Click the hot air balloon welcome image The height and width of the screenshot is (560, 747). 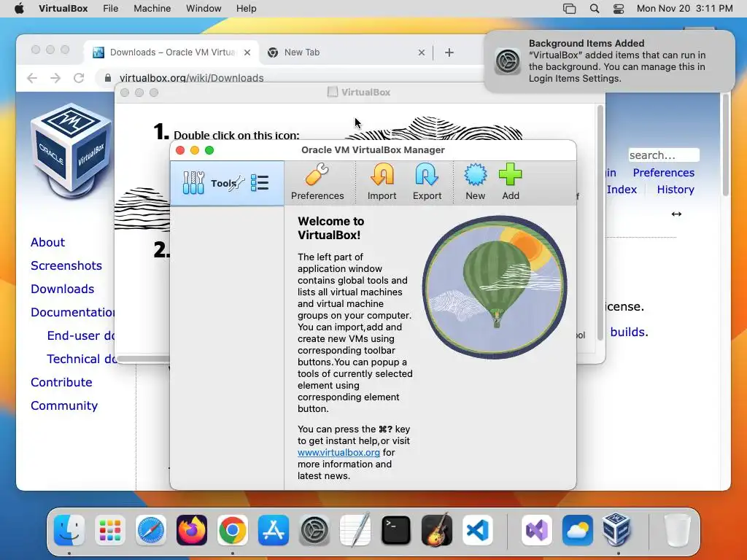click(x=494, y=287)
